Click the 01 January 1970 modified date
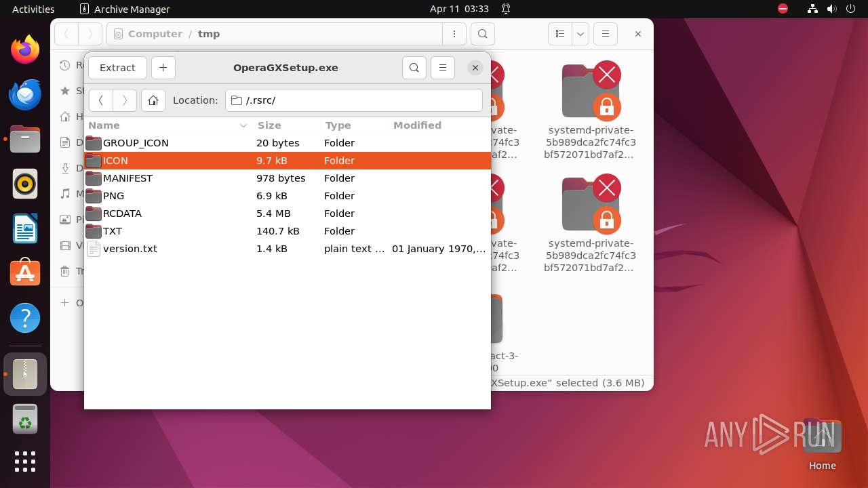The height and width of the screenshot is (488, 868). pyautogui.click(x=439, y=249)
